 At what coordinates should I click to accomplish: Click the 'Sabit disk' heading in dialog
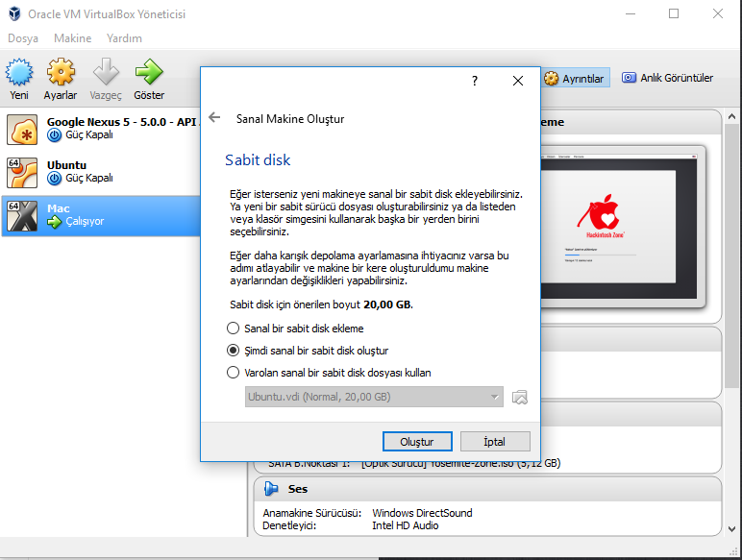(258, 159)
